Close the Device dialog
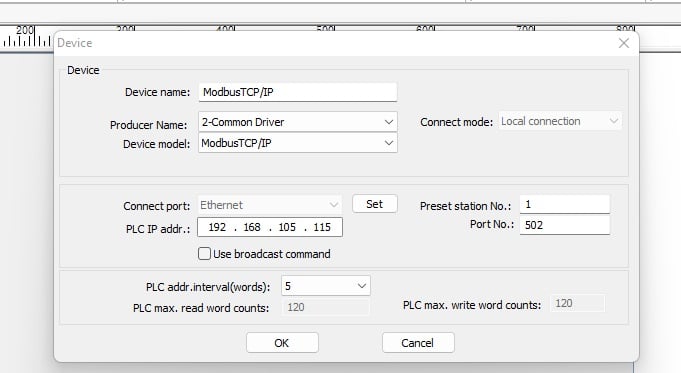This screenshot has height=373, width=681. click(x=624, y=43)
